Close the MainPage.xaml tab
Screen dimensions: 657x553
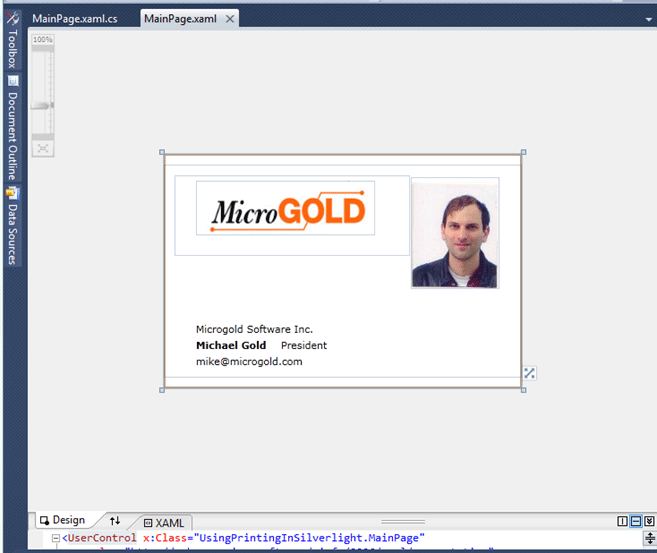click(230, 19)
